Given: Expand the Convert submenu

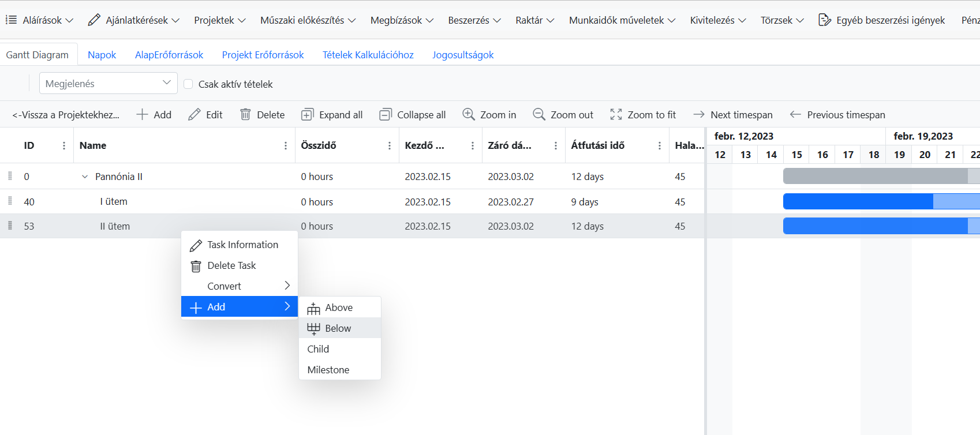Looking at the screenshot, I should coord(240,286).
